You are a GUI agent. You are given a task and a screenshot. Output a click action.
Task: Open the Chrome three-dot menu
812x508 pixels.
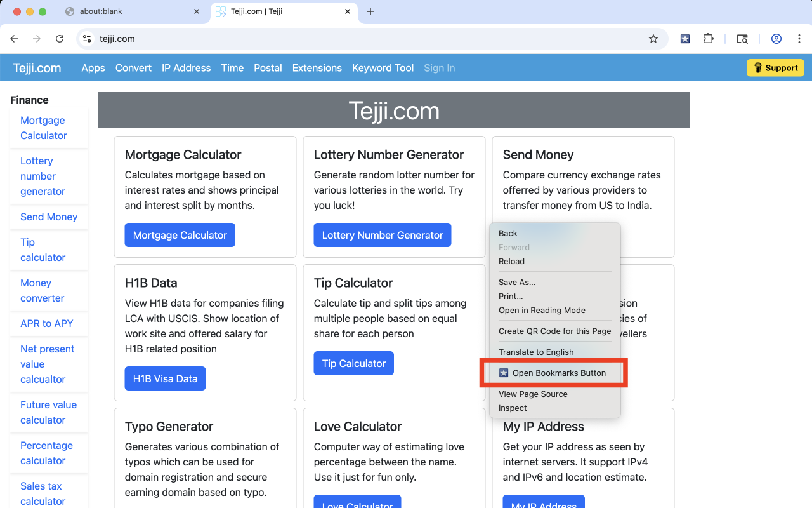coord(799,39)
